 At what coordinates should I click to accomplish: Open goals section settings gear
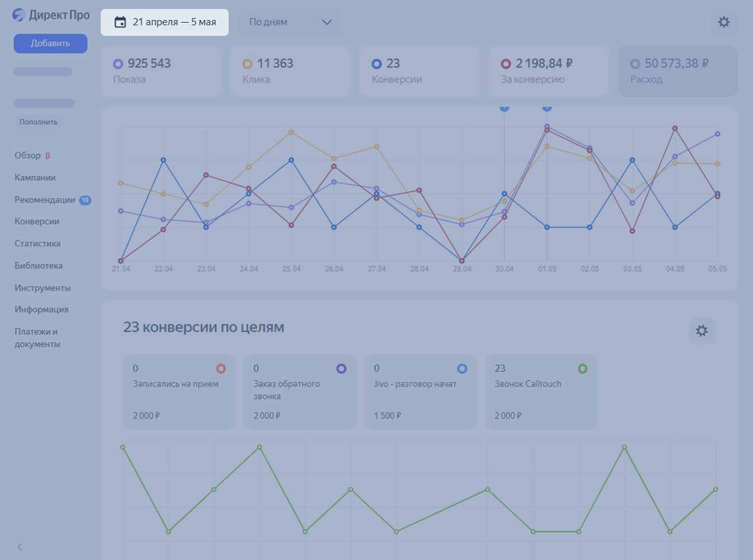pos(701,330)
